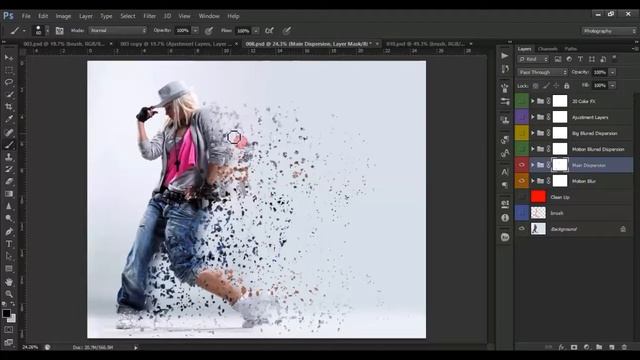Select the Clean Up layer red thumbnail
Image resolution: width=640 pixels, height=360 pixels.
click(x=538, y=197)
